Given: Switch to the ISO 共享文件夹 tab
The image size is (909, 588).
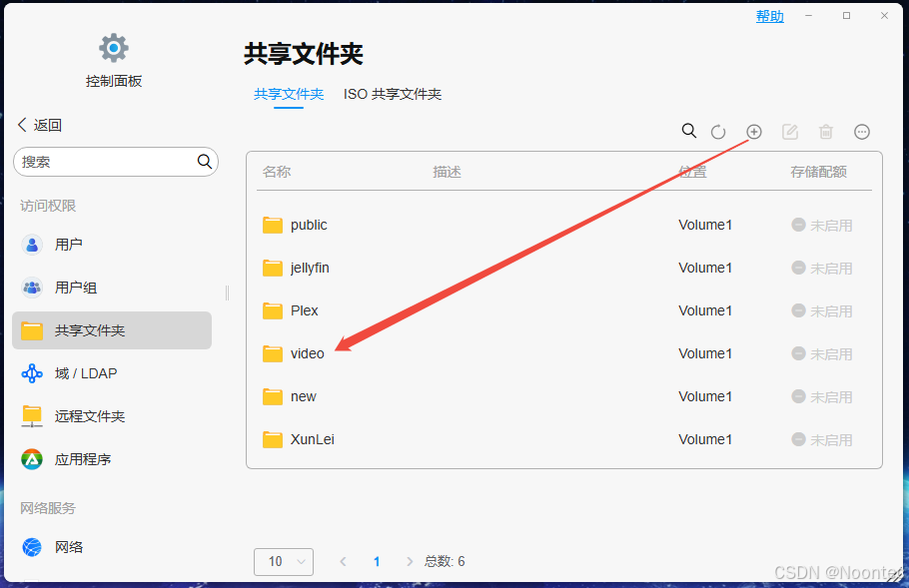Looking at the screenshot, I should [393, 94].
